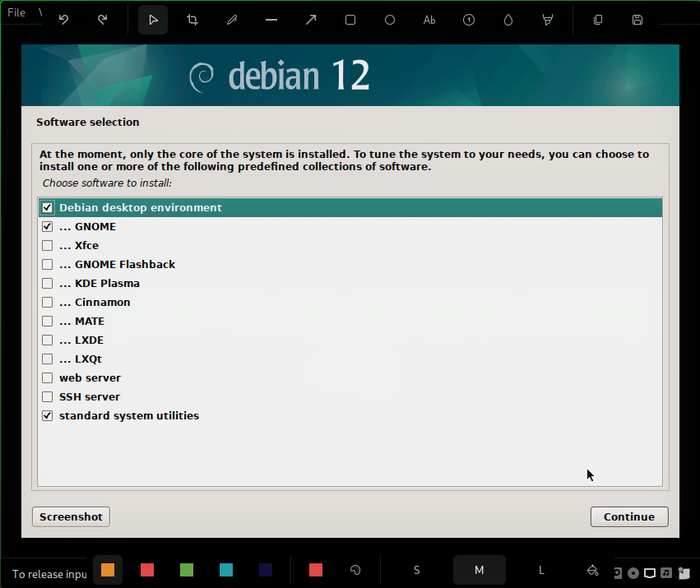700x588 pixels.
Task: Pick the pencil drawing tool
Action: [x=231, y=19]
